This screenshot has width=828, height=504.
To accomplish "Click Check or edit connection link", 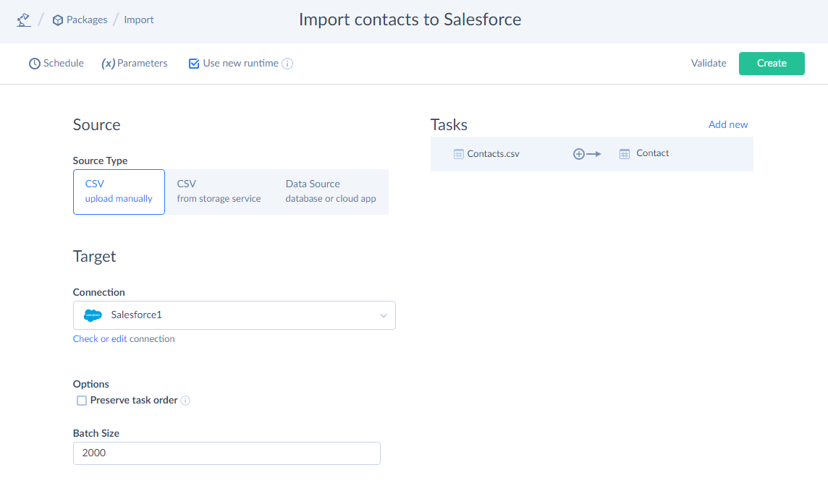I will [x=100, y=339].
